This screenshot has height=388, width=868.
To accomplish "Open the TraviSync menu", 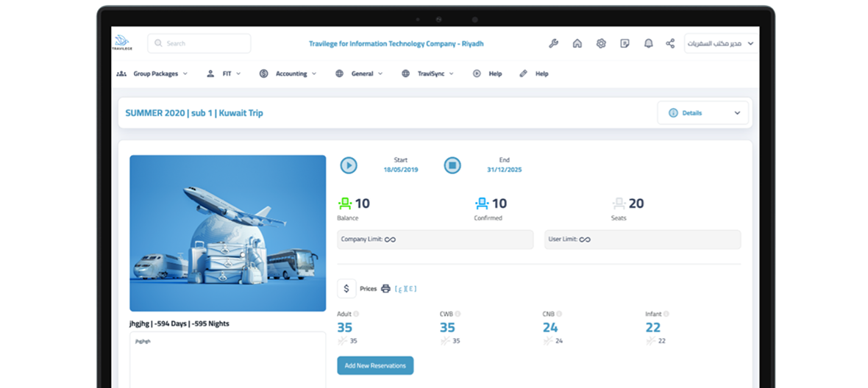I will [428, 73].
